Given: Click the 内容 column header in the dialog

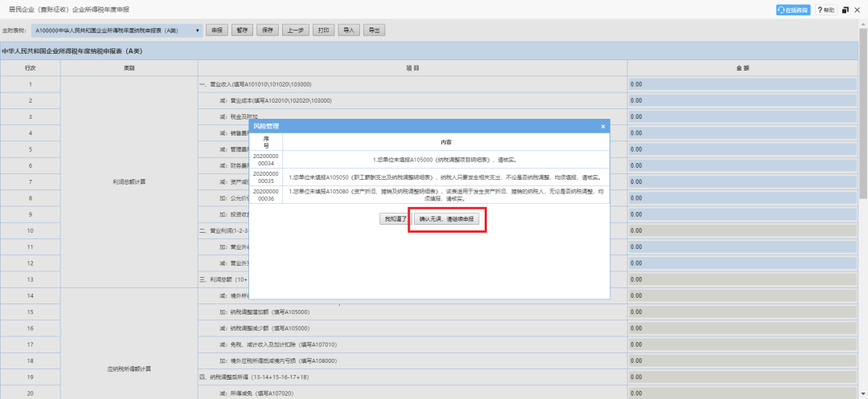Looking at the screenshot, I should coord(445,142).
